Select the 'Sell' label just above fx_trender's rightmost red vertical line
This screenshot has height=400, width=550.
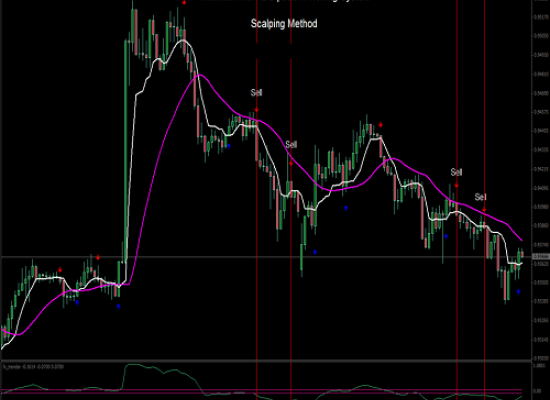point(481,197)
